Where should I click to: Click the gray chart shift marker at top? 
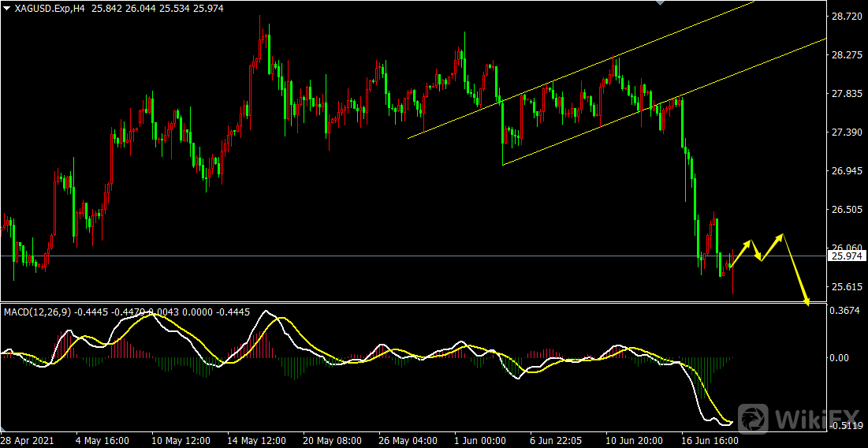coord(660,3)
